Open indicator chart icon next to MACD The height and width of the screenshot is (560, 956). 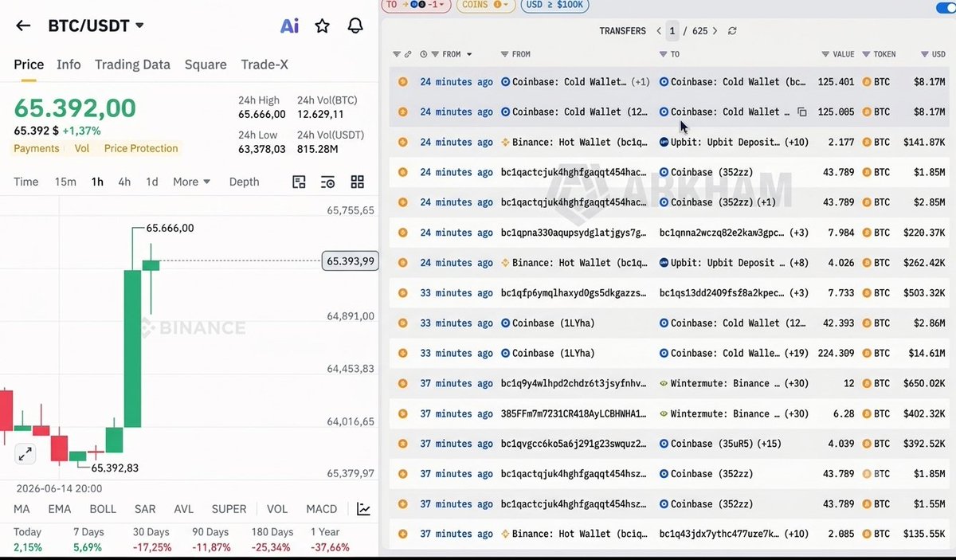tap(363, 509)
